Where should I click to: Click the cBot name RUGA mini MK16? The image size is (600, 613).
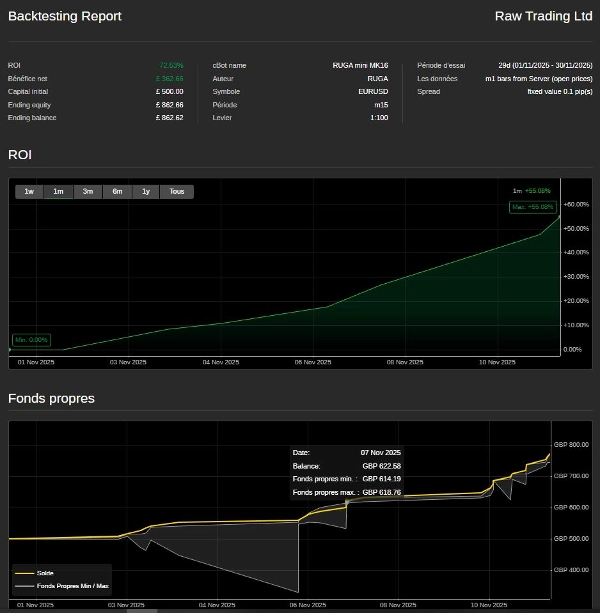[x=360, y=65]
